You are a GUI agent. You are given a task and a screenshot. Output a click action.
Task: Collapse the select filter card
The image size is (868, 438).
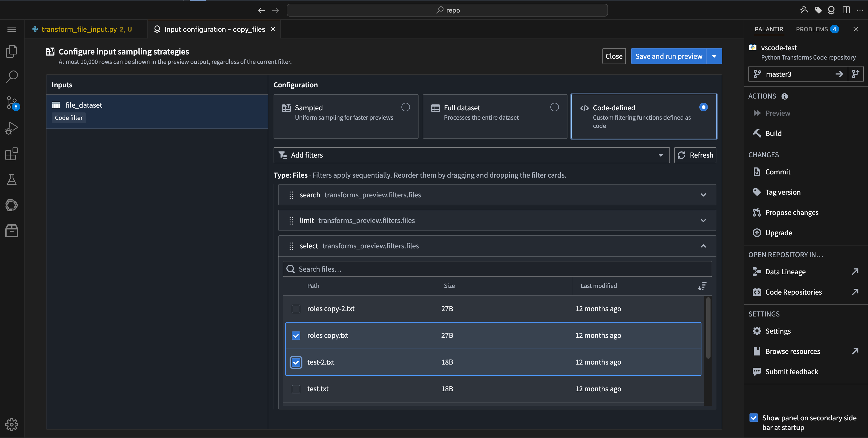[703, 246]
